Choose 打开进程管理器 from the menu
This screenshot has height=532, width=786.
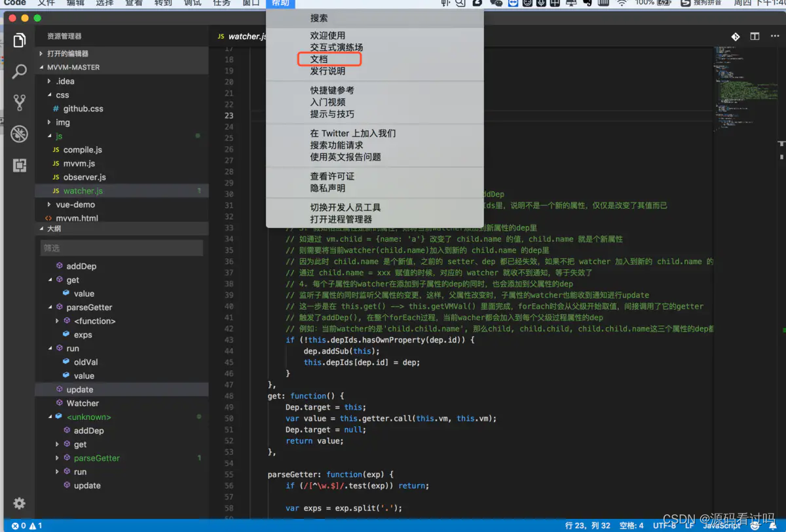click(x=341, y=219)
